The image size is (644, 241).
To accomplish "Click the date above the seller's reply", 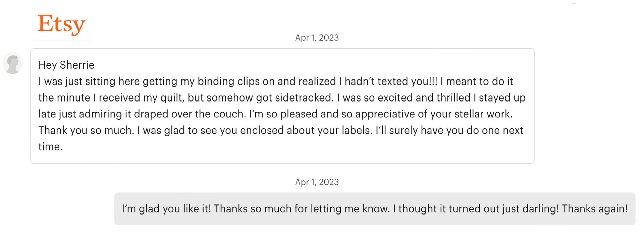I will point(317,182).
